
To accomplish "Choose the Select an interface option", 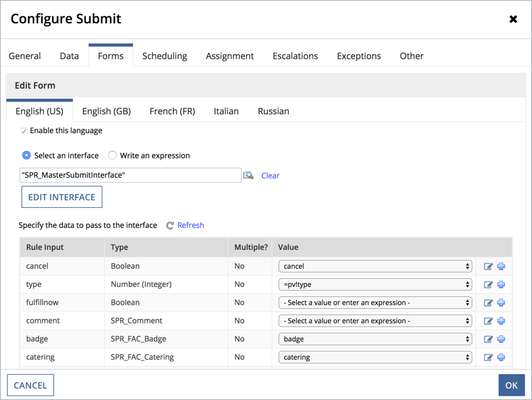I will (26, 155).
